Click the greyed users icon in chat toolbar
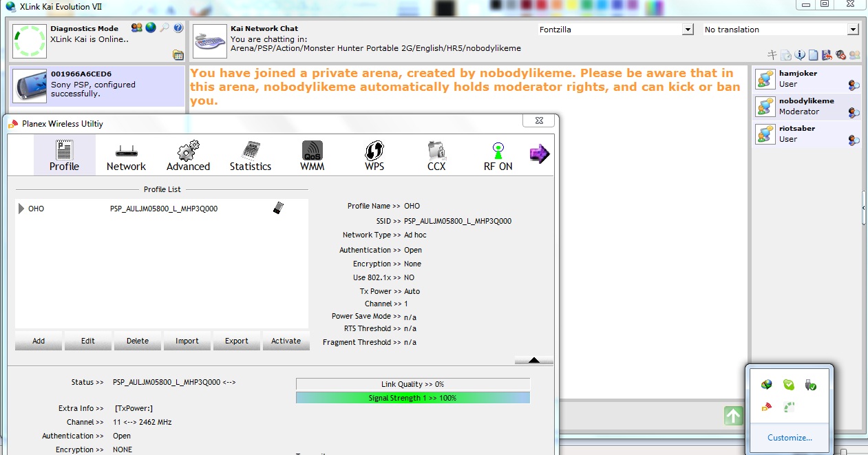This screenshot has height=455, width=868. click(854, 55)
